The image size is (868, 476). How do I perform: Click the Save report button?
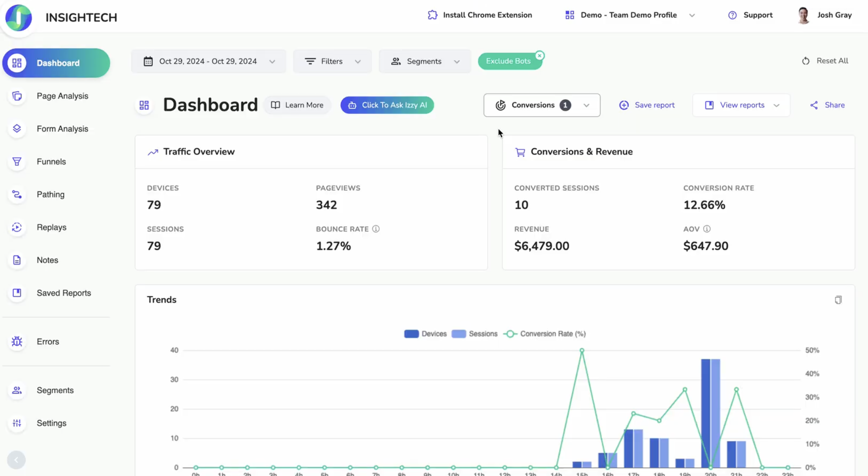point(647,105)
